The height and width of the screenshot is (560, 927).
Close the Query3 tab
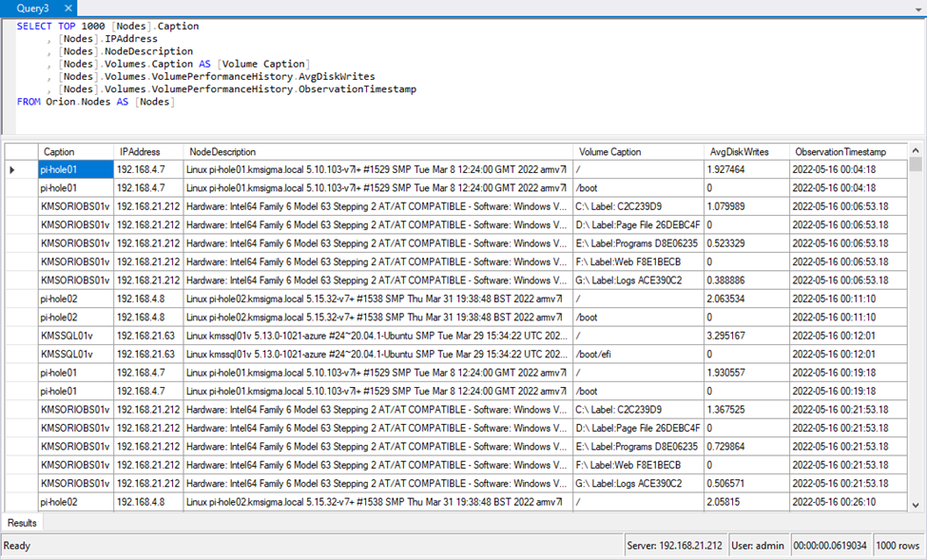(x=68, y=9)
